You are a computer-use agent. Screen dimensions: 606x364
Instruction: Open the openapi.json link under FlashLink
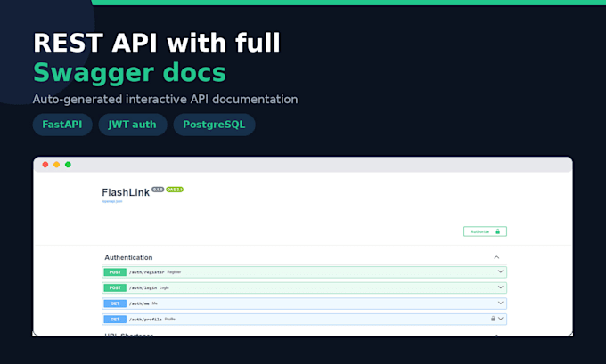coord(112,201)
